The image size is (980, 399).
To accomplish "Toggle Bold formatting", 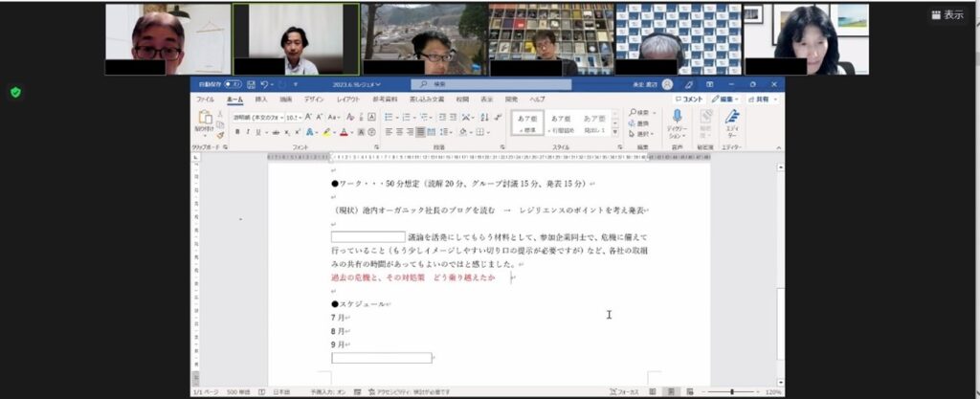I will (x=237, y=132).
